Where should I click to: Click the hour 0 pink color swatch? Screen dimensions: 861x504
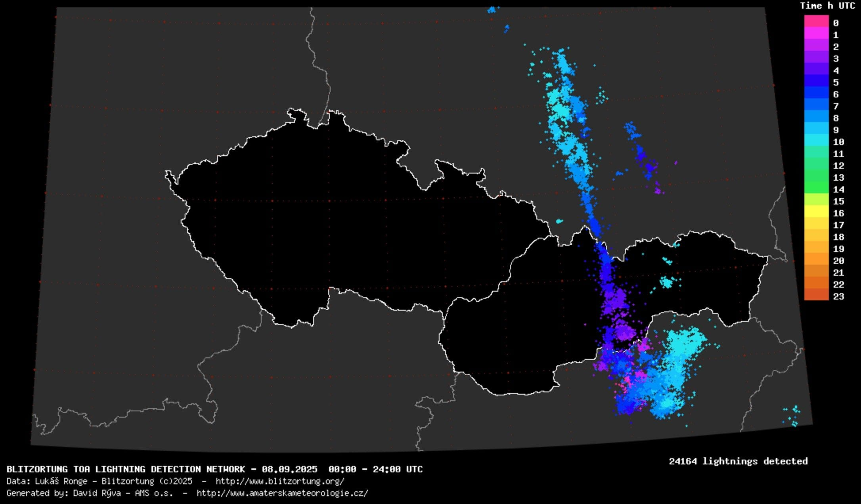pyautogui.click(x=816, y=21)
